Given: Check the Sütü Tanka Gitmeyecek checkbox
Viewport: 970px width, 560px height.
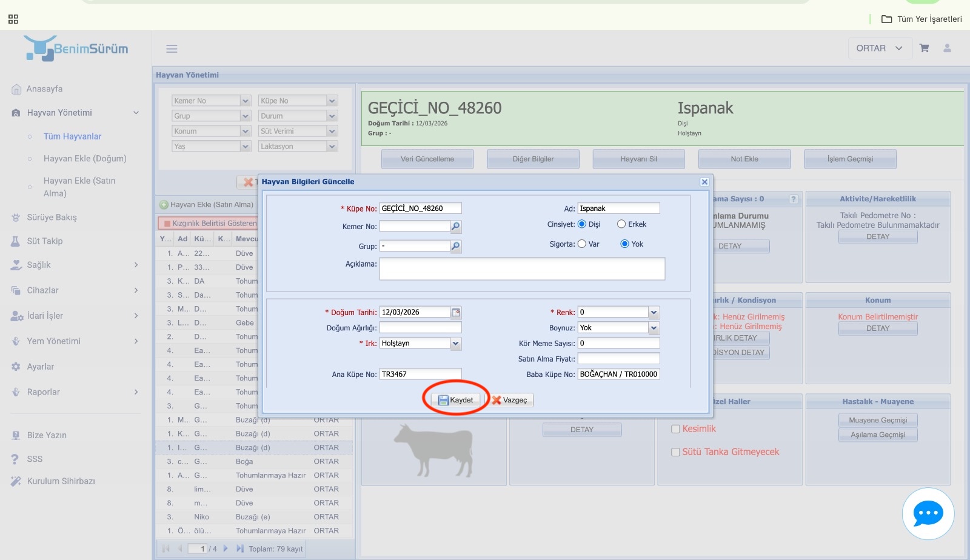Looking at the screenshot, I should (675, 452).
